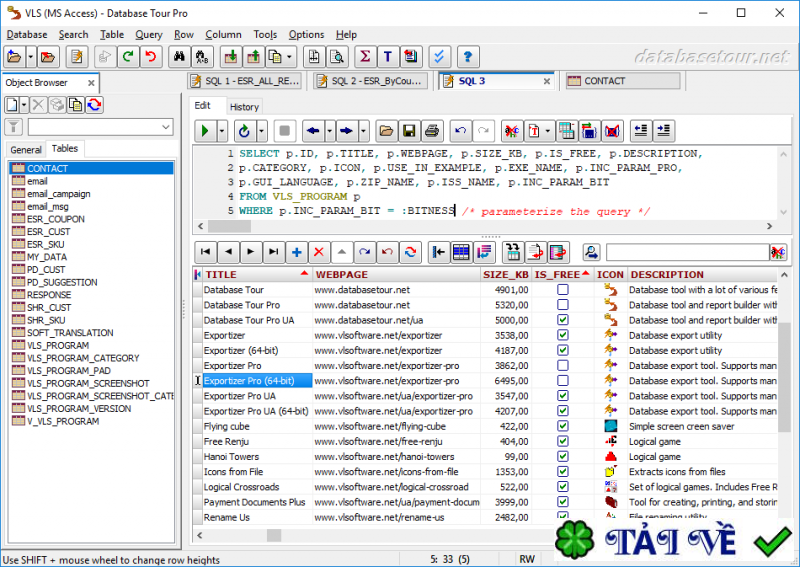Switch to the SQL 2 - ESR_ByCou... tab
The width and height of the screenshot is (800, 567).
pos(370,81)
